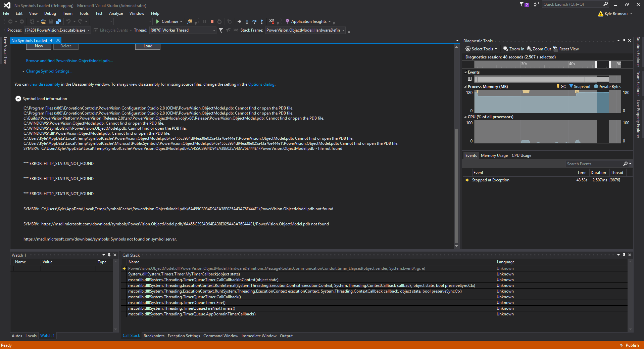Open the Thread dropdown
This screenshot has height=349, width=644.
click(x=214, y=30)
